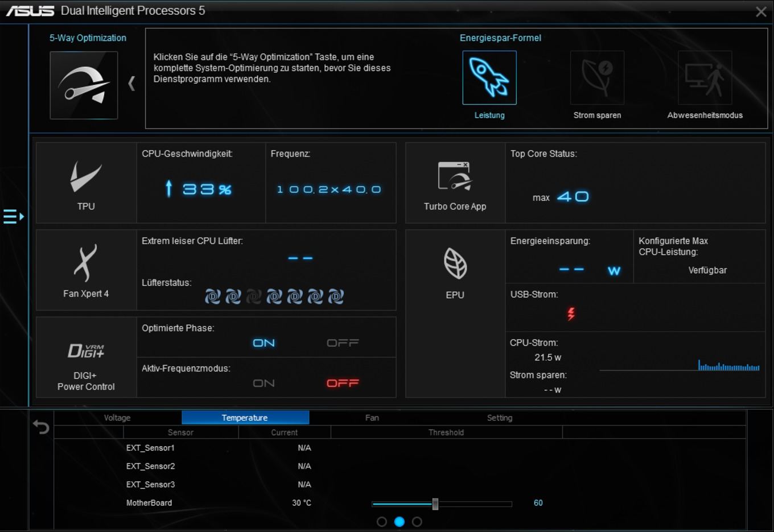Click the 5-Way Optimization label

(x=88, y=38)
